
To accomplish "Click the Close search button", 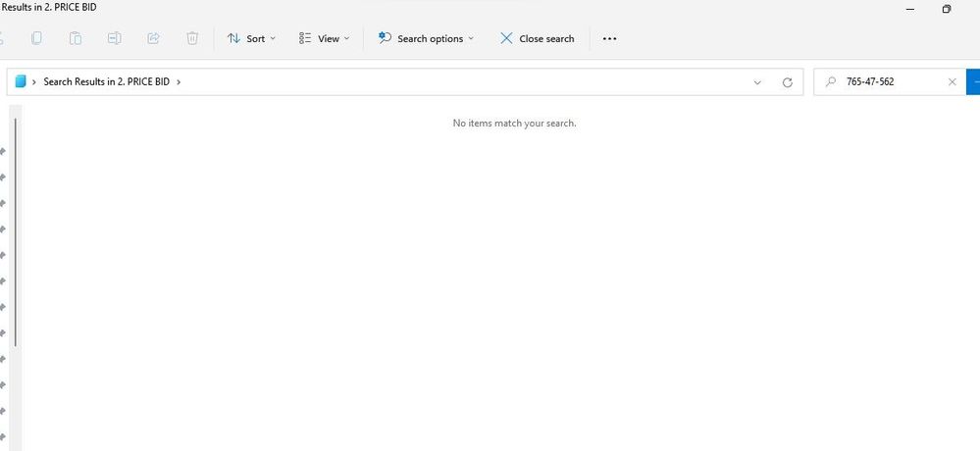I will pos(537,39).
